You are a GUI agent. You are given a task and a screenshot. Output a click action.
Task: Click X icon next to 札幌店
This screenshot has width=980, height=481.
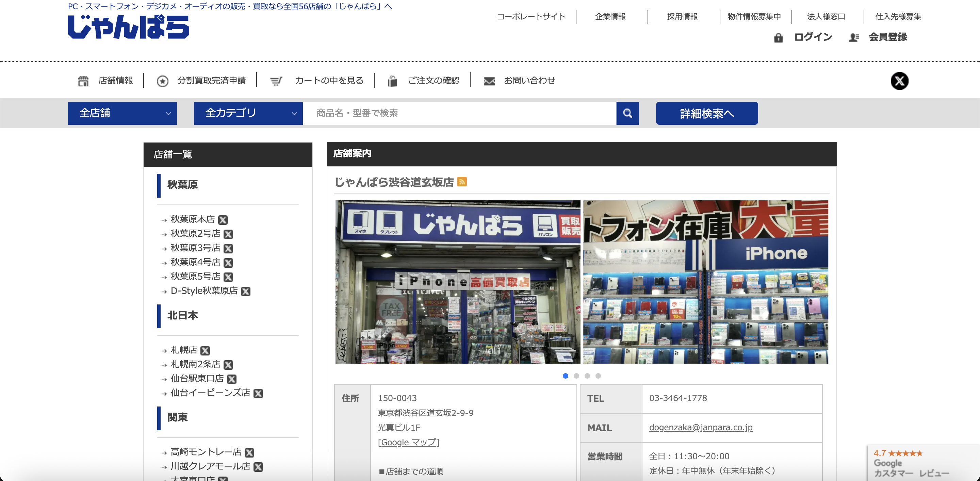pos(205,351)
